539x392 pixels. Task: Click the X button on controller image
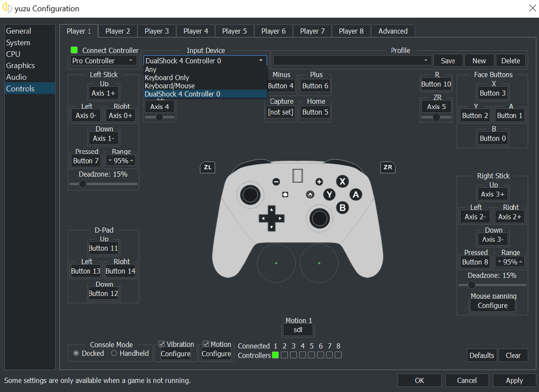[x=343, y=182]
